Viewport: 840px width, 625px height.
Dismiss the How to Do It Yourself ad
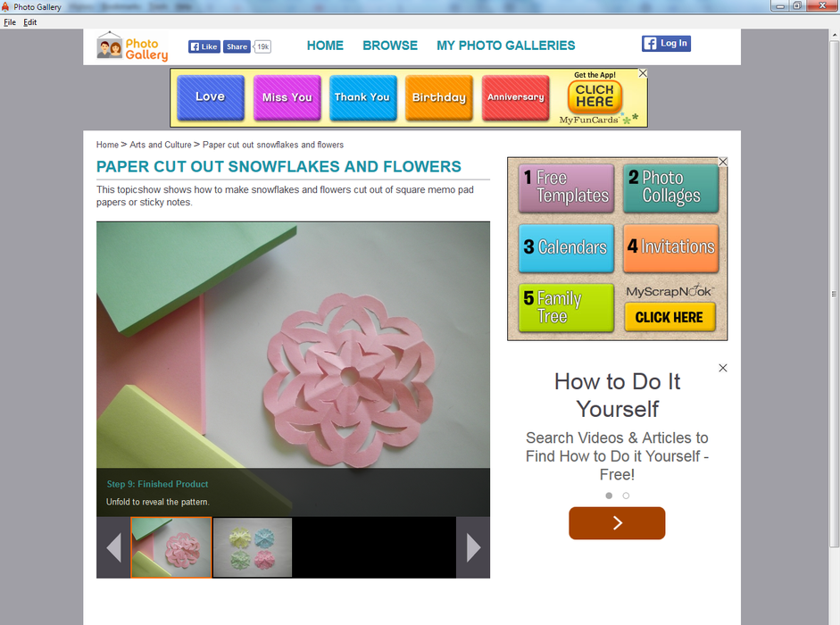coord(723,368)
